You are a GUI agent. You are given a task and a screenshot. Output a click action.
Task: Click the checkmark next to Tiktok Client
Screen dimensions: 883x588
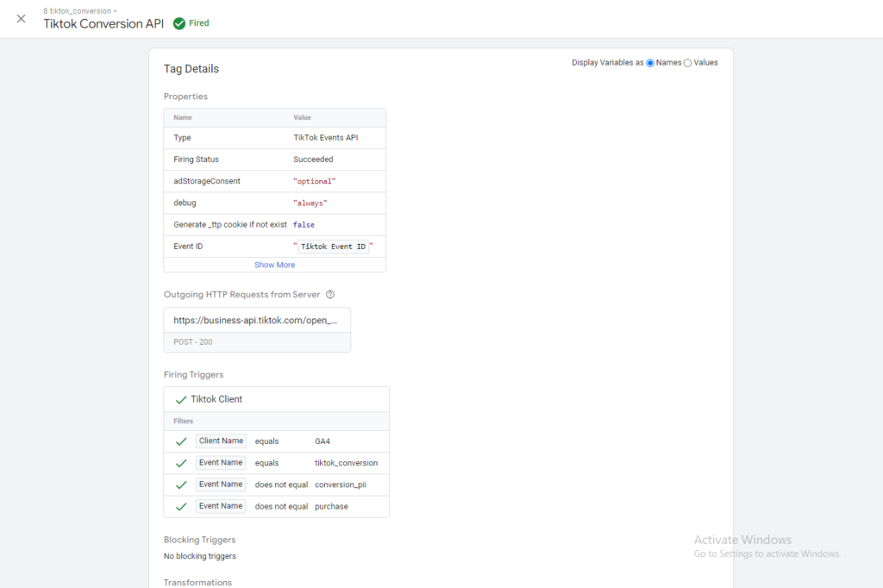pyautogui.click(x=181, y=400)
